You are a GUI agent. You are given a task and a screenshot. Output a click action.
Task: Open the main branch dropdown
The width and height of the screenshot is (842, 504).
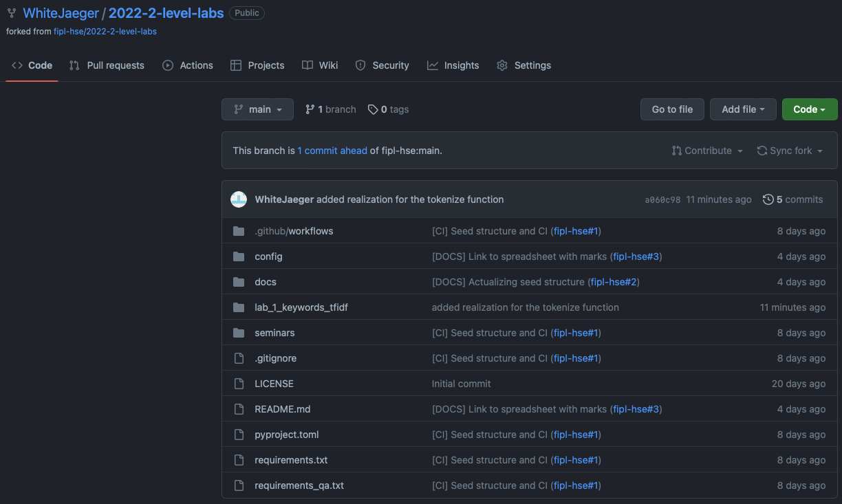click(257, 109)
